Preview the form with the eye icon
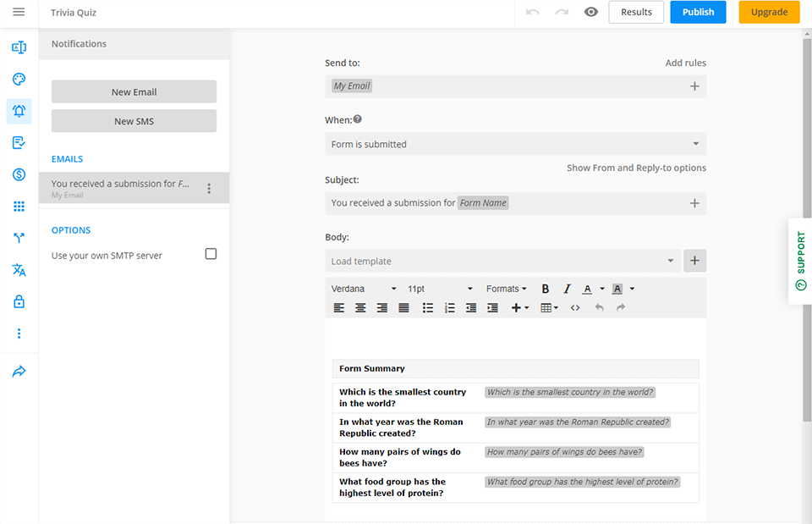The height and width of the screenshot is (524, 812). [590, 12]
